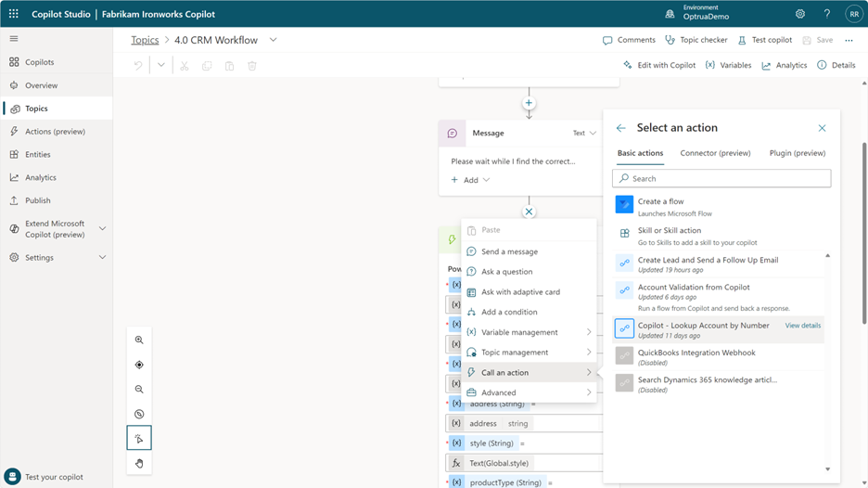Viewport: 868px width, 488px height.
Task: Click the action Search field
Action: coord(721,178)
